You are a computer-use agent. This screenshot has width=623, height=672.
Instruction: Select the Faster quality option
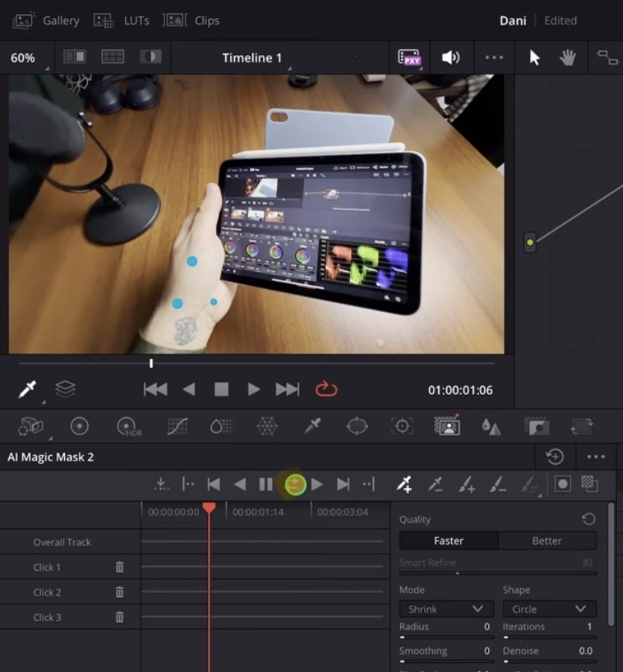(449, 540)
